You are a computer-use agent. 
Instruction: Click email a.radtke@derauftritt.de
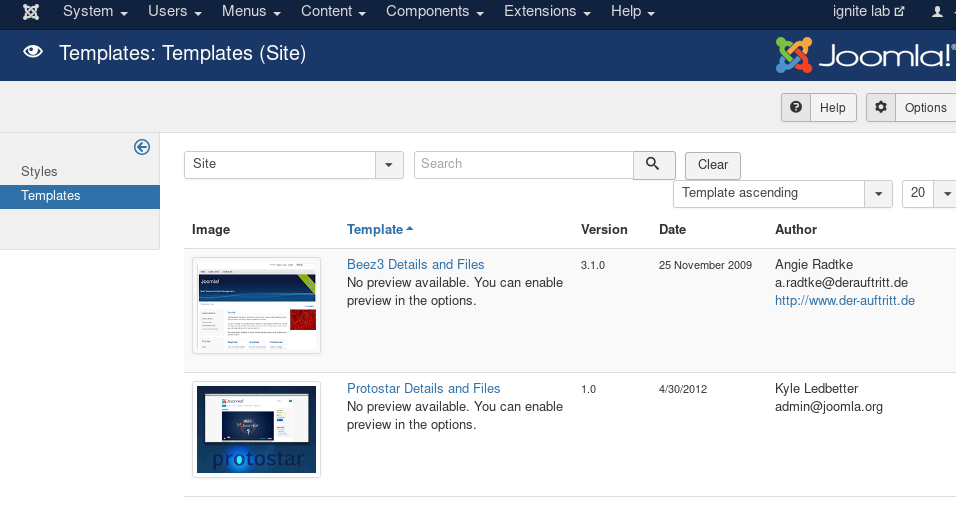click(x=841, y=283)
